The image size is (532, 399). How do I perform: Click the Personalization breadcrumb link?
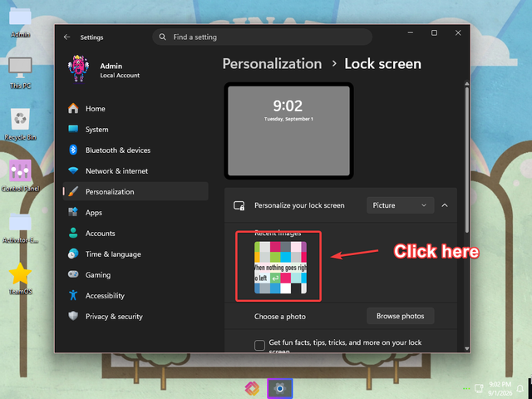click(272, 64)
